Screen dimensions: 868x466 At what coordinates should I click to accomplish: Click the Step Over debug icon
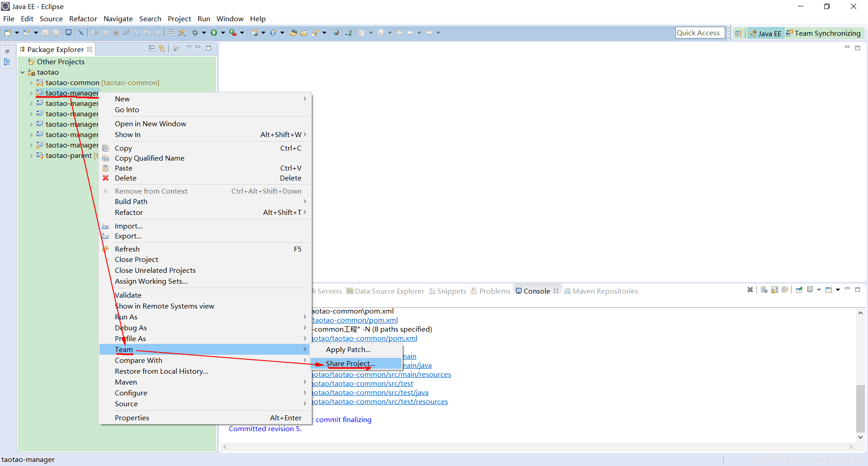click(x=147, y=33)
